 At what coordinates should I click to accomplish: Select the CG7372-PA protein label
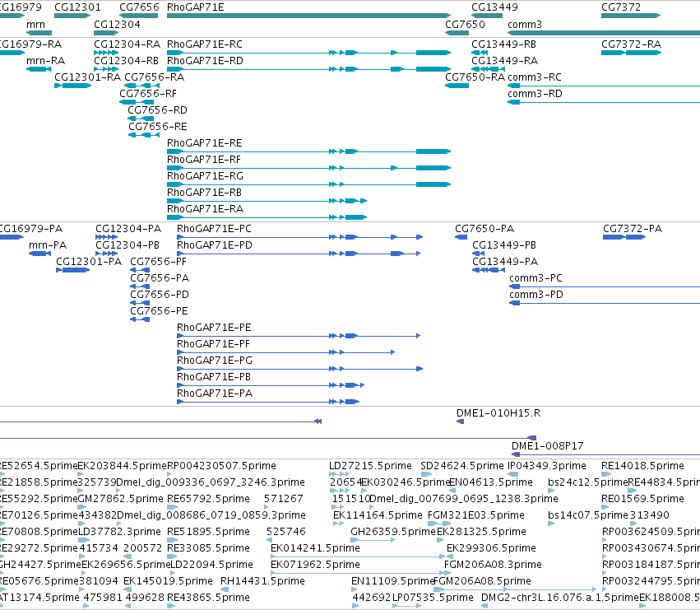(x=633, y=229)
